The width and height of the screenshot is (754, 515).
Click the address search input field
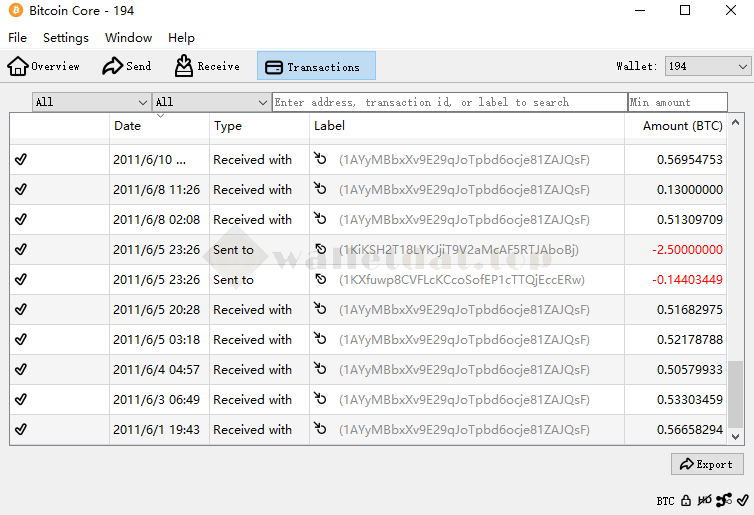tap(449, 102)
